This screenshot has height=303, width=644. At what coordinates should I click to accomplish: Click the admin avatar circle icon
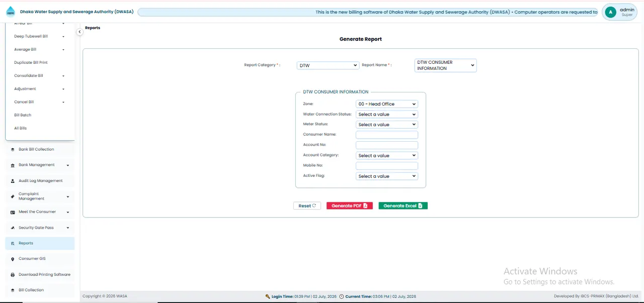pyautogui.click(x=611, y=12)
